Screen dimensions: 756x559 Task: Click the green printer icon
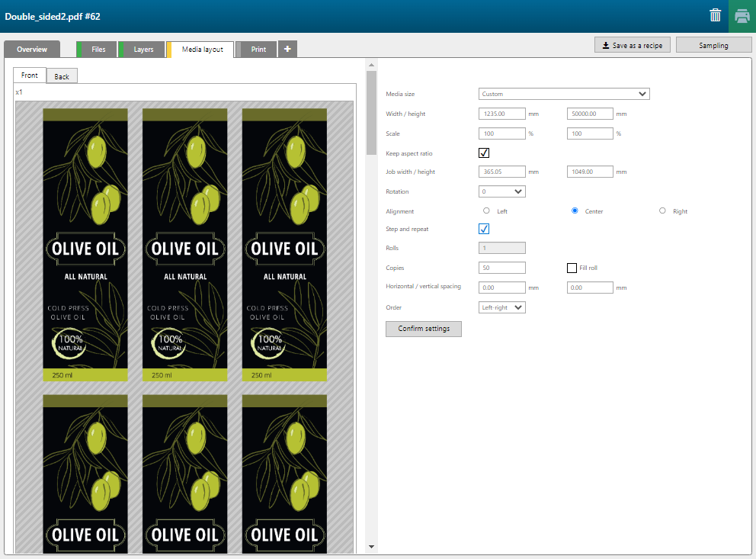742,16
